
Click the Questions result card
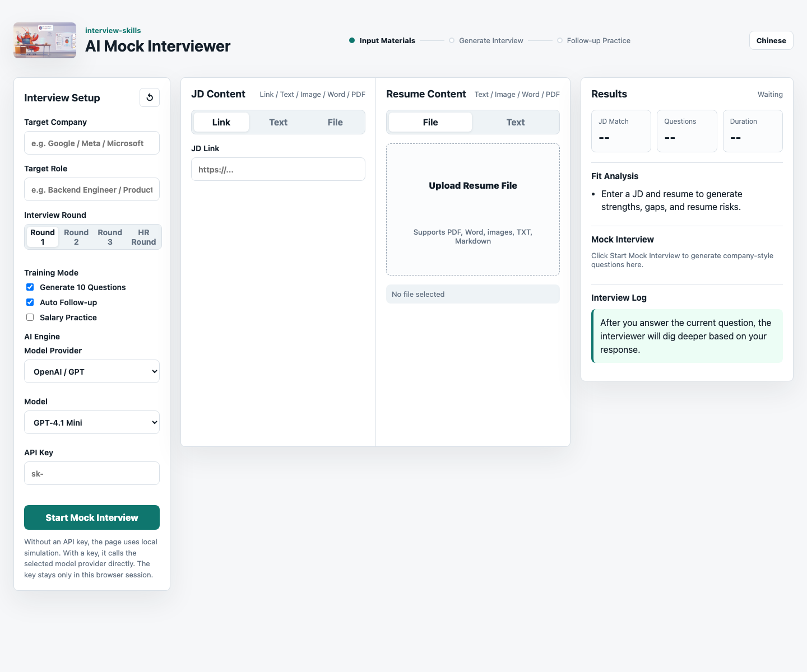point(687,131)
